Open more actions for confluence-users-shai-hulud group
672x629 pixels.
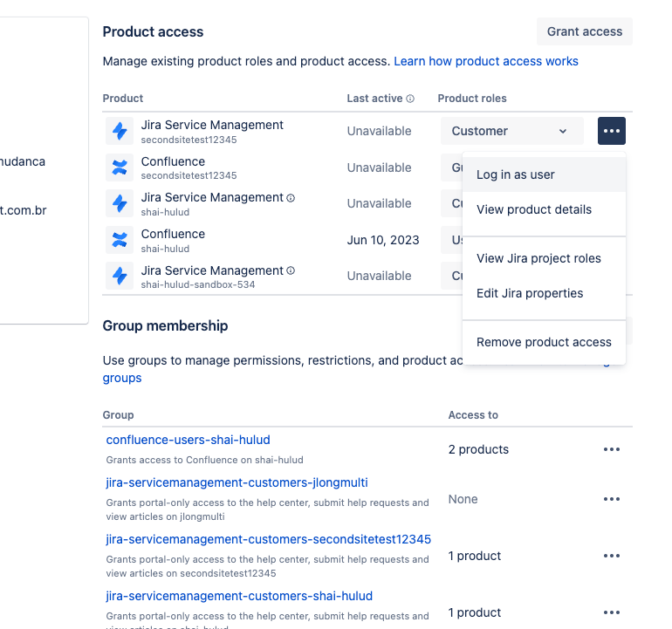pyautogui.click(x=612, y=449)
